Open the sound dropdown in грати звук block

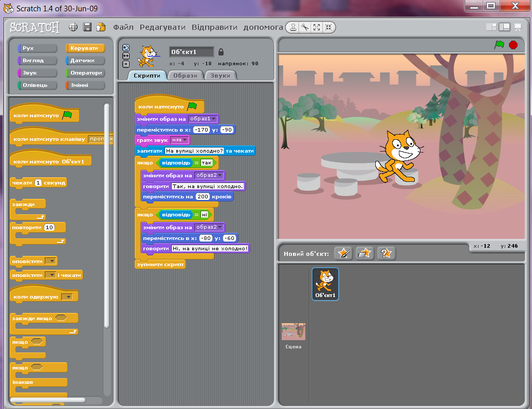184,139
